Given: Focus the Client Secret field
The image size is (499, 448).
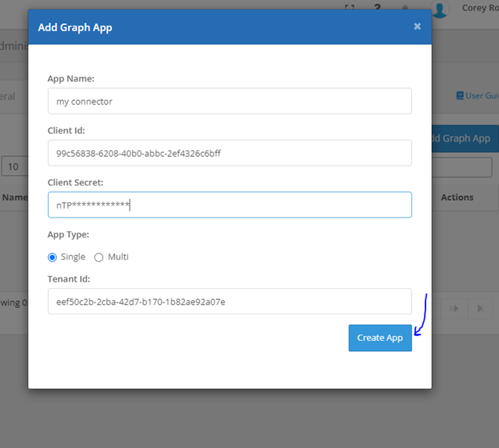Looking at the screenshot, I should click(x=230, y=205).
